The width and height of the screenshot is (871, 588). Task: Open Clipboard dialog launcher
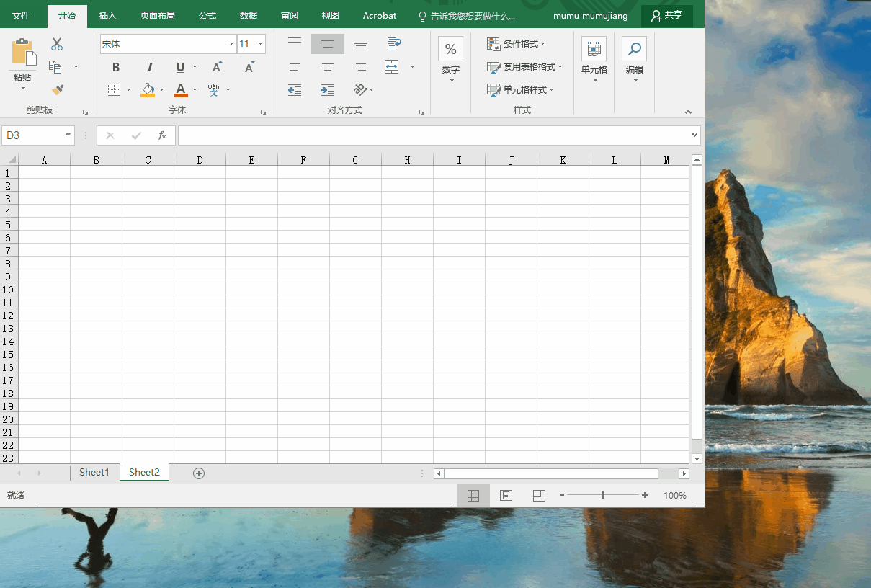click(85, 112)
